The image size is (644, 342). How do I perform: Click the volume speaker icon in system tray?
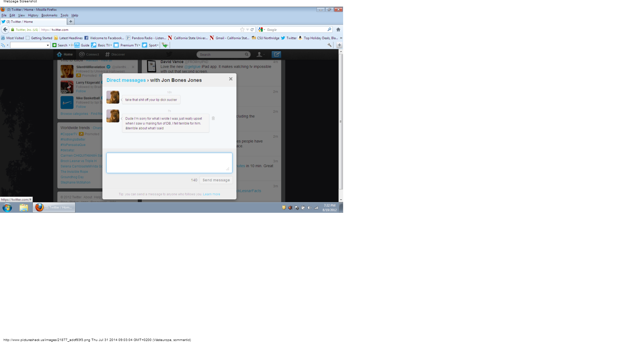click(x=310, y=208)
